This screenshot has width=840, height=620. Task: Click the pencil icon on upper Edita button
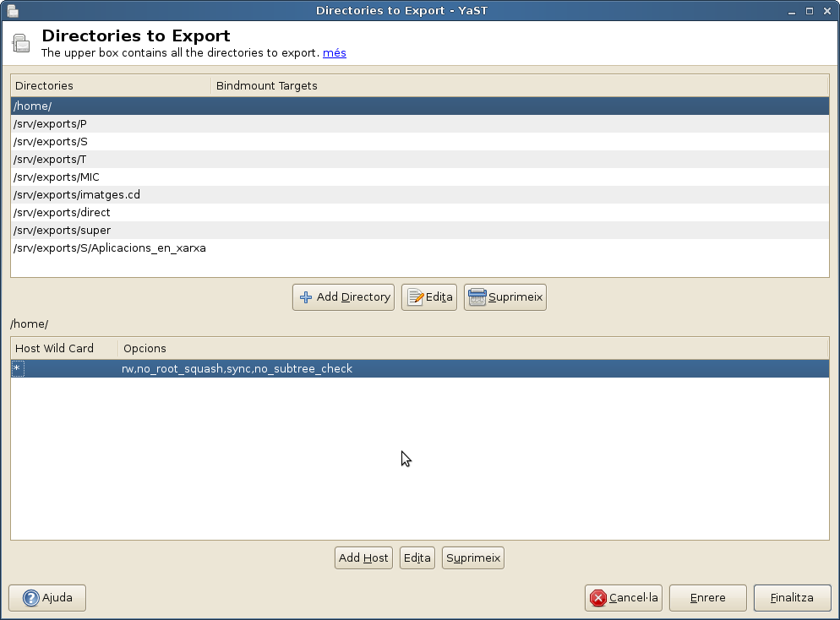[x=415, y=297]
